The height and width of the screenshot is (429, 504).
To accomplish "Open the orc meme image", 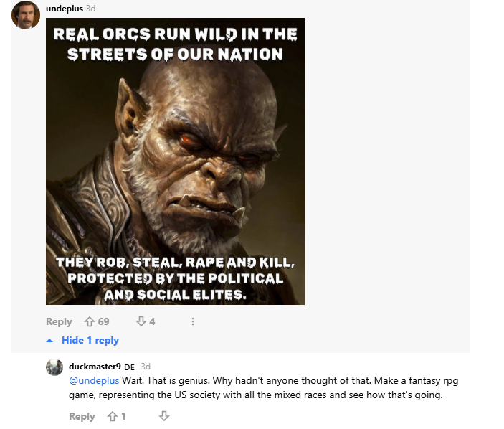I will pos(175,161).
